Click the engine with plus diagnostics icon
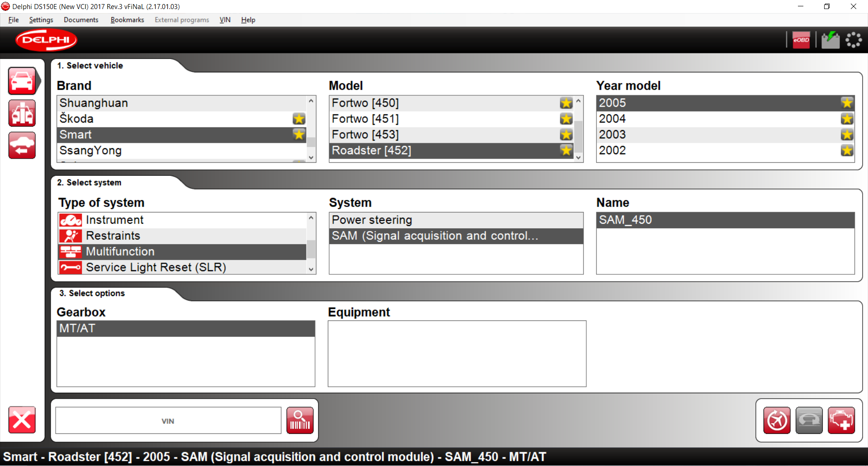The height and width of the screenshot is (466, 868). [841, 420]
